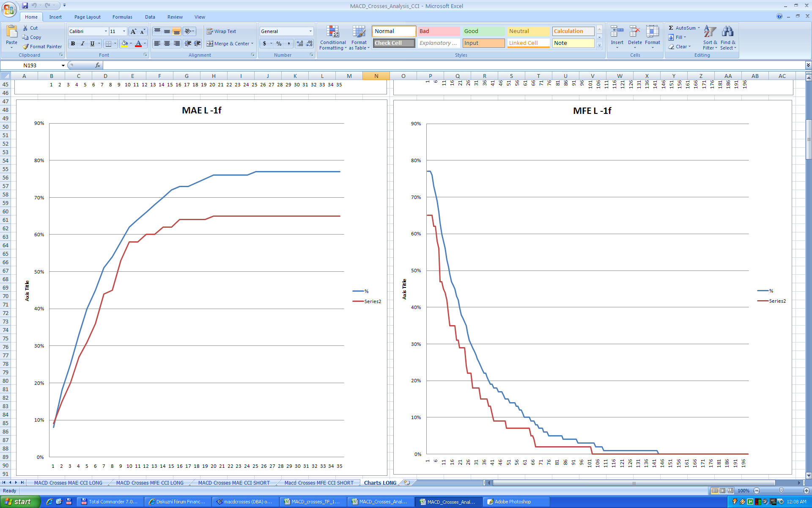This screenshot has height=508, width=812.
Task: Switch to the Page Layout ribbon tab
Action: coord(87,17)
